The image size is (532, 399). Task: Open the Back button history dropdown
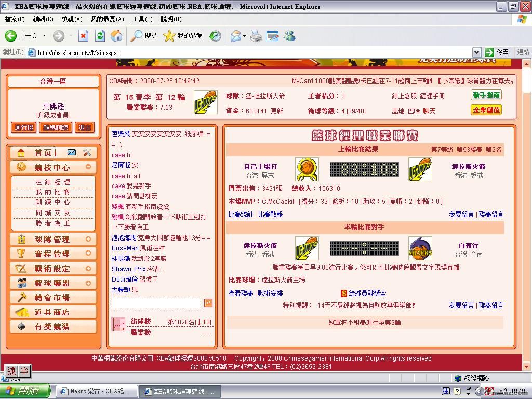[x=44, y=36]
